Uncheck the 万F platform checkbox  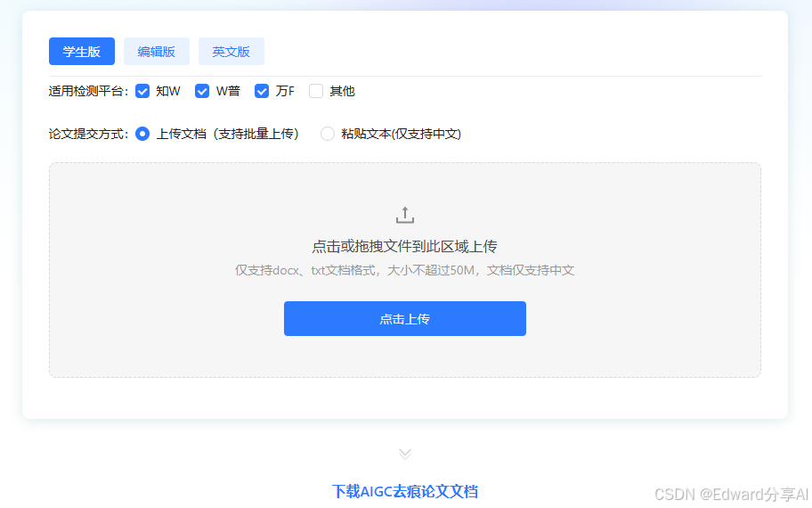pyautogui.click(x=262, y=91)
